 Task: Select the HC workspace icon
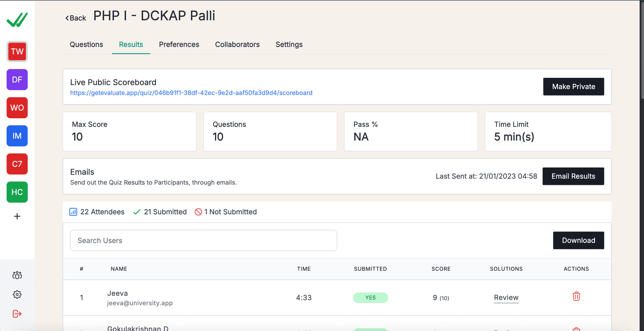tap(17, 192)
